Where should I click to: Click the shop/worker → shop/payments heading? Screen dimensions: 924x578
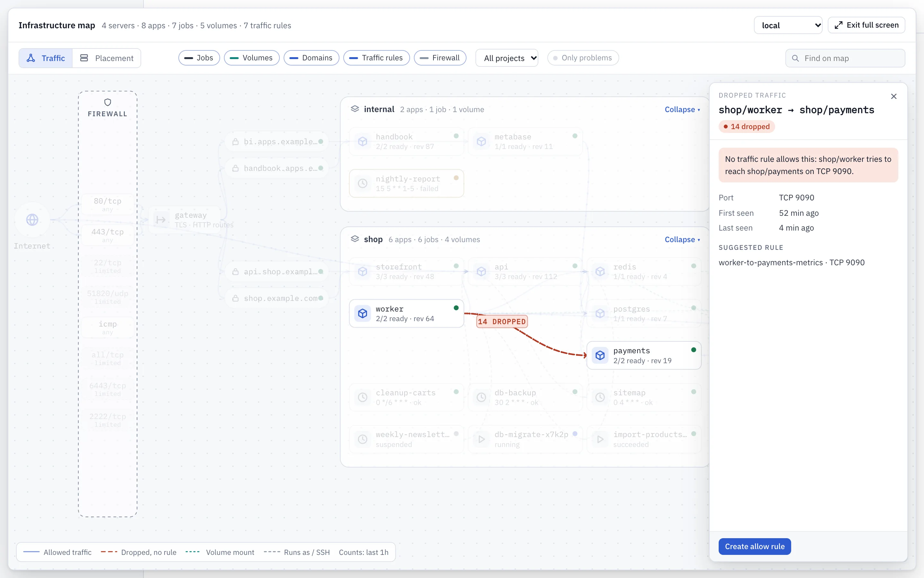(x=797, y=110)
